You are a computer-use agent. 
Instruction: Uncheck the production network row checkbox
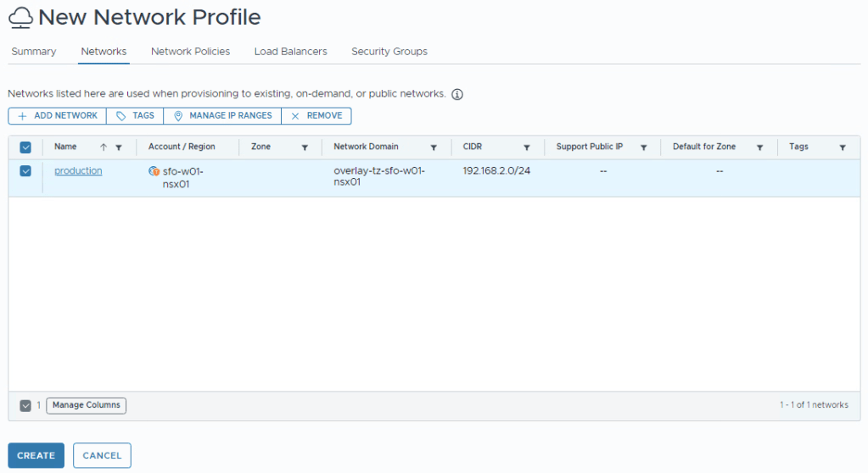(x=25, y=171)
